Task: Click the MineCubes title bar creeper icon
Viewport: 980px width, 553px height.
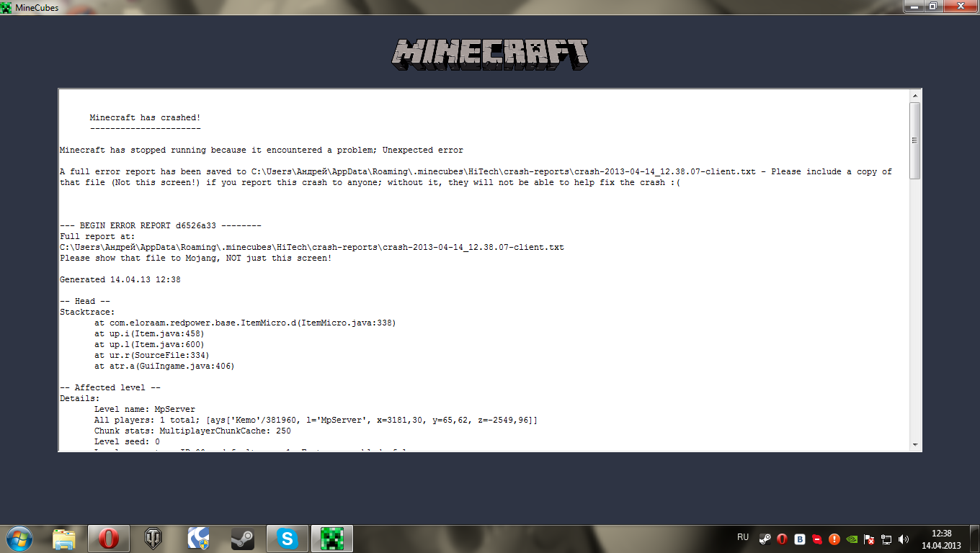Action: point(7,7)
